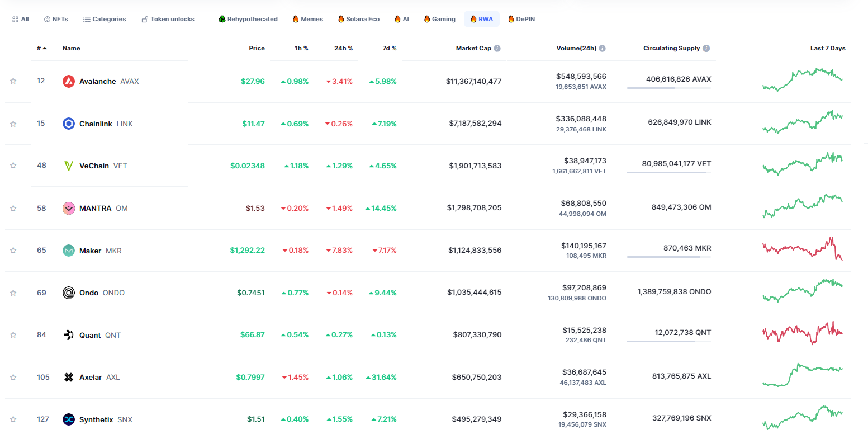This screenshot has height=434, width=868.
Task: Toggle Quant watchlist star
Action: pyautogui.click(x=13, y=335)
